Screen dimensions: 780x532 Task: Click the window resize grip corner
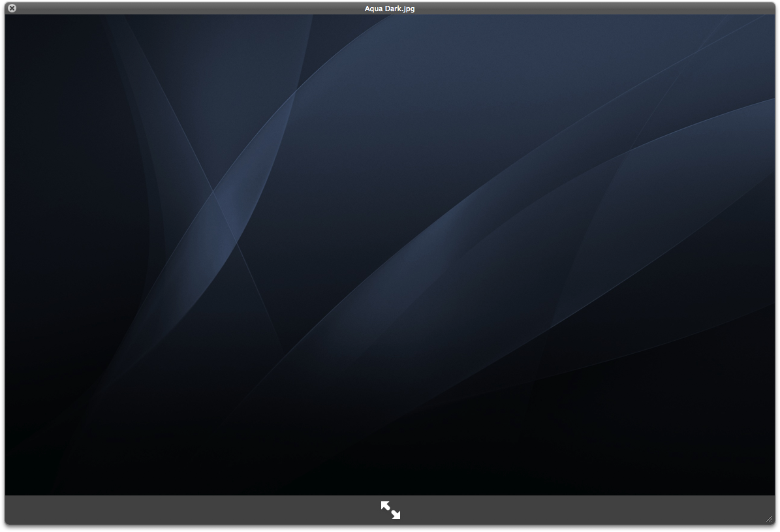click(x=770, y=518)
